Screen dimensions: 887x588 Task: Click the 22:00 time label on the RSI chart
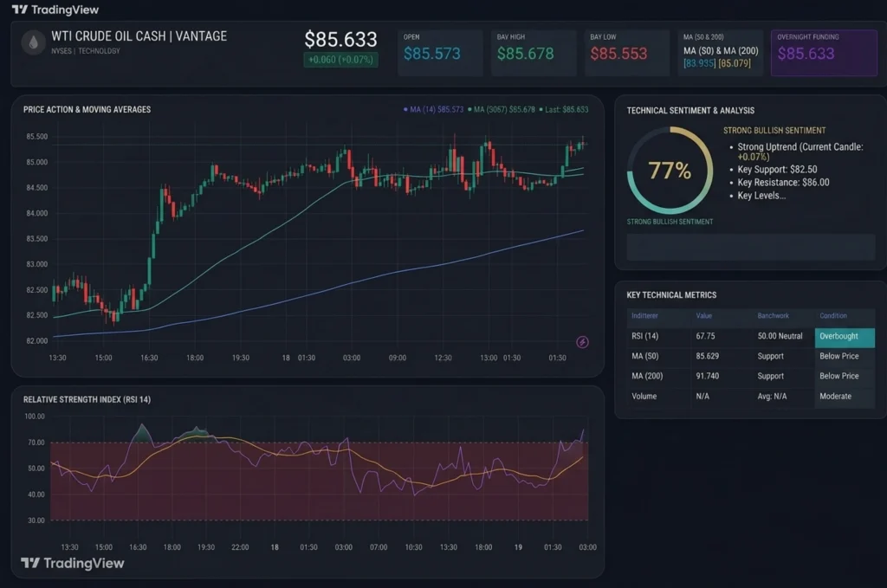pos(240,547)
